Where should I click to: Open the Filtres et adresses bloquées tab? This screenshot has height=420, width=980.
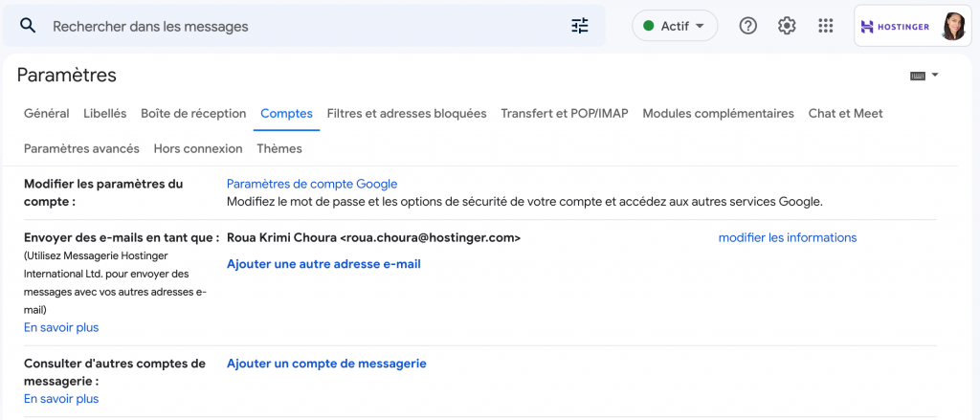coord(407,113)
